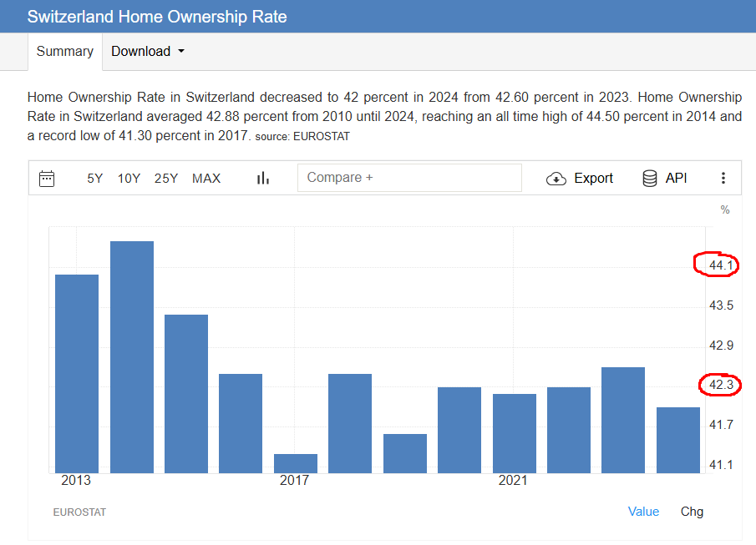
Task: Click the EUROSTAT label below the chart
Action: [79, 512]
